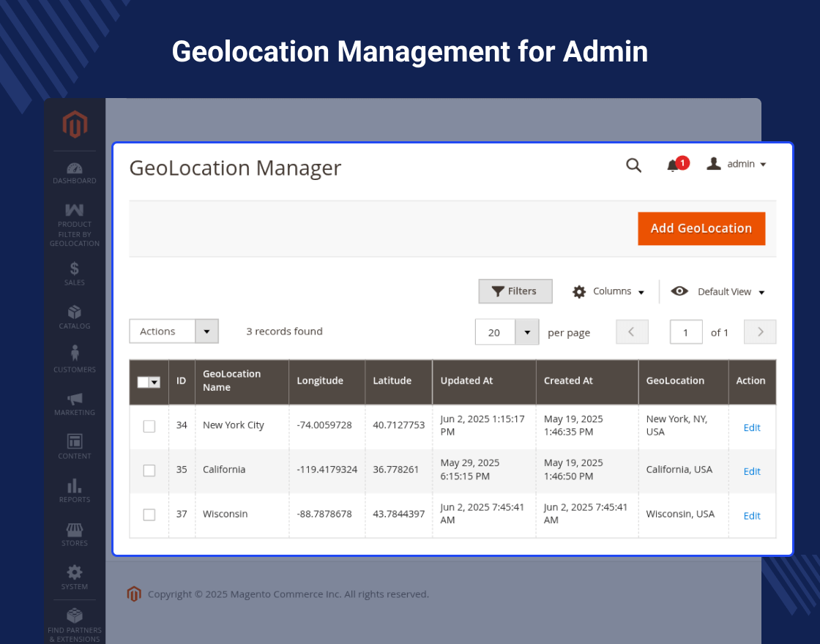This screenshot has height=644, width=820.
Task: Click the red notification count badge
Action: coord(682,163)
